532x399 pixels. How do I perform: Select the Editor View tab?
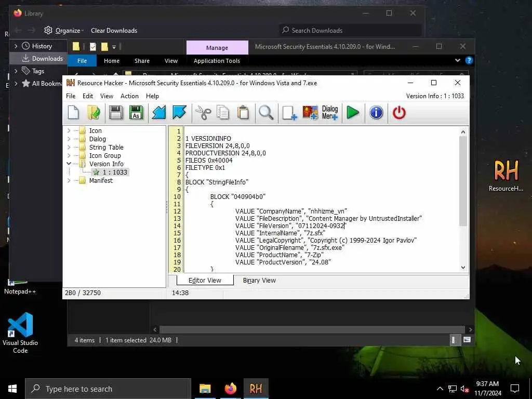tap(205, 280)
